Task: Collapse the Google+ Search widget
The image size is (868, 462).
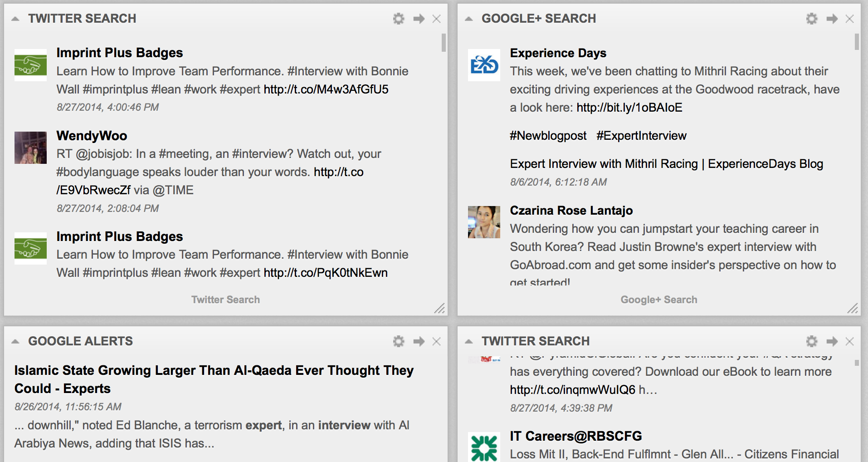Action: coord(469,19)
